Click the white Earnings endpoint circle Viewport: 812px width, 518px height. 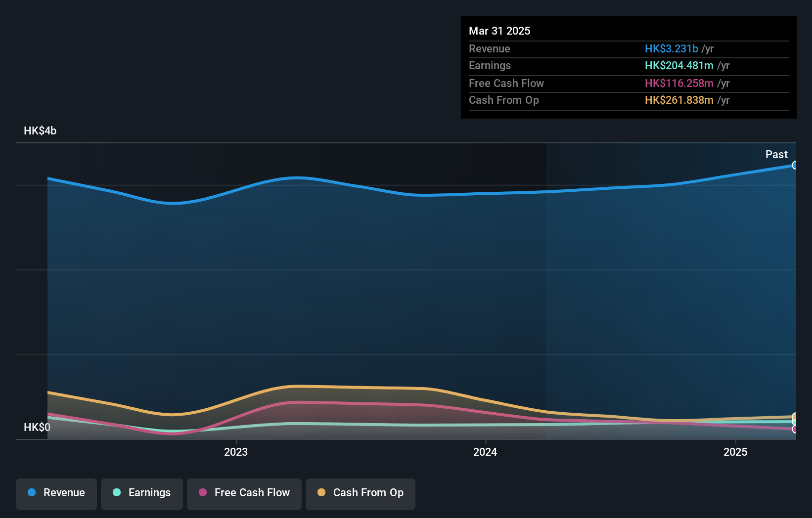click(x=794, y=423)
